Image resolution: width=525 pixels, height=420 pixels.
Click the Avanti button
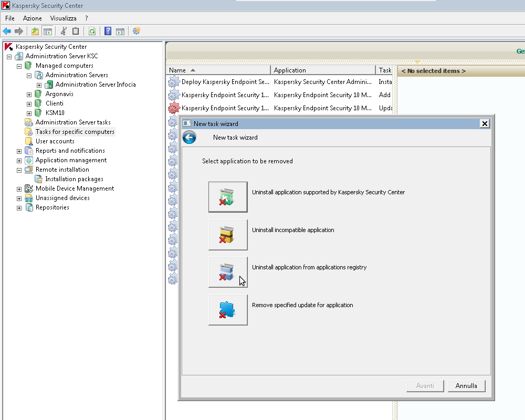(425, 386)
